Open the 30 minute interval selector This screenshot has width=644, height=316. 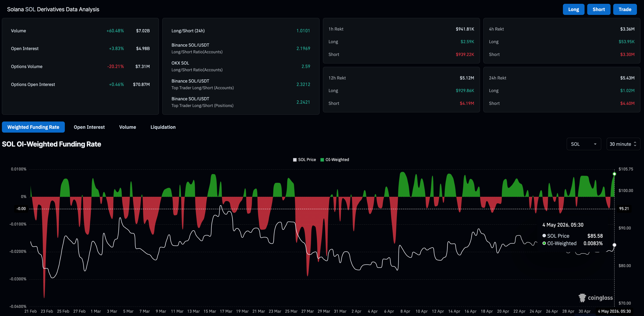pyautogui.click(x=623, y=144)
